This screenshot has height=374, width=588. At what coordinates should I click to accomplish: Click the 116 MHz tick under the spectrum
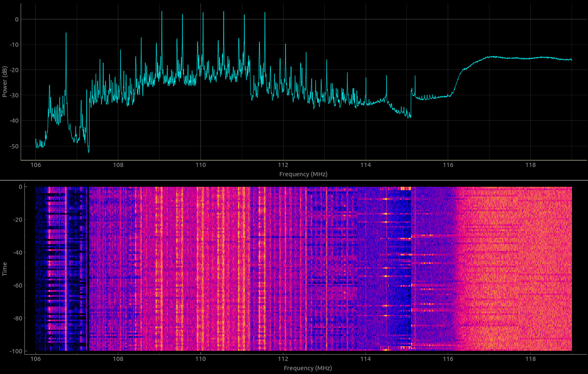(448, 165)
